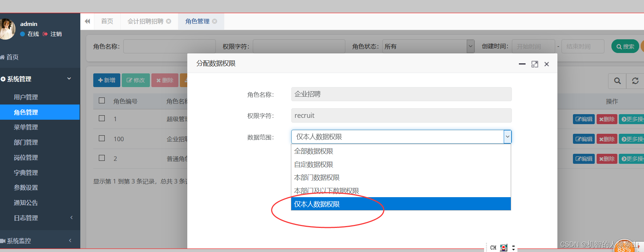Close the 分配数据权限 dialog

click(547, 64)
